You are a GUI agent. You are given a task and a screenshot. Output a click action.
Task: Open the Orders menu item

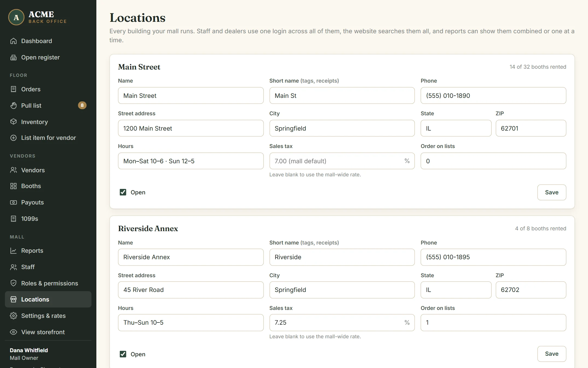[x=48, y=89]
